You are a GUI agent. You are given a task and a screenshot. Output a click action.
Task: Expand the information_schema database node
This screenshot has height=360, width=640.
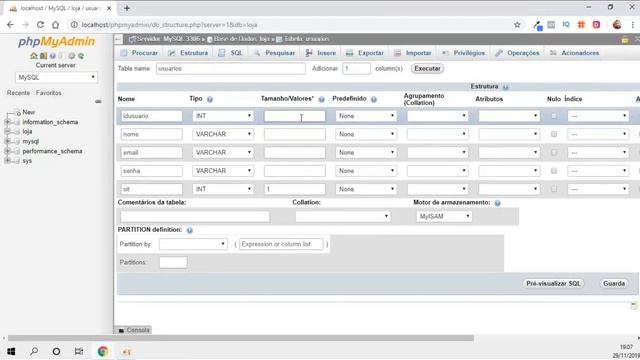(7, 122)
